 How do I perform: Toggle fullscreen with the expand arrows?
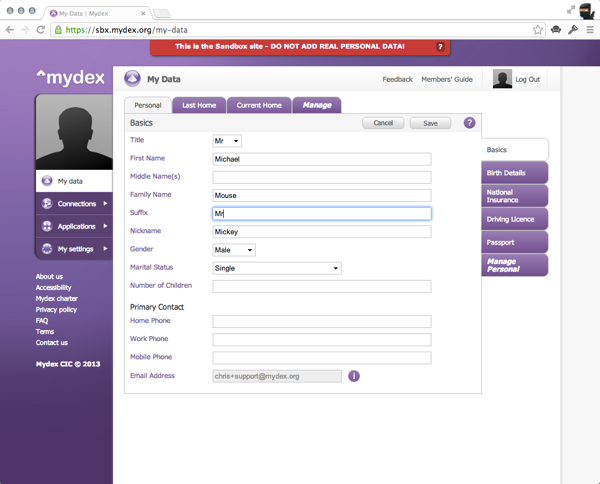(x=571, y=10)
